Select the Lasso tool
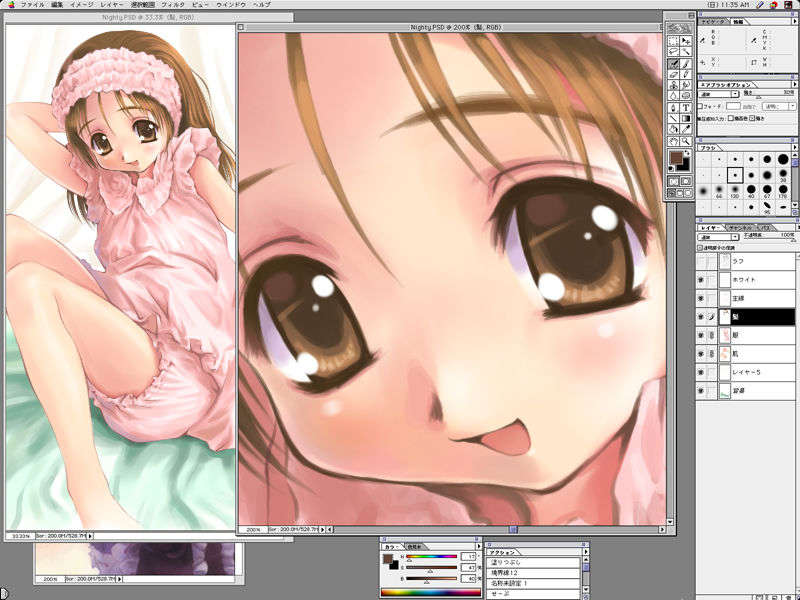Screen dimensions: 800x600 pos(673,52)
